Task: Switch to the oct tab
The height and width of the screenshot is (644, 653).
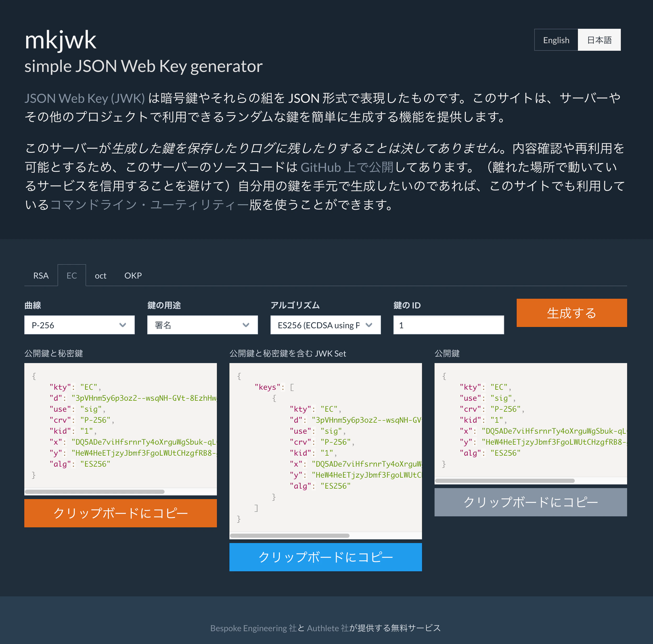Action: point(100,275)
